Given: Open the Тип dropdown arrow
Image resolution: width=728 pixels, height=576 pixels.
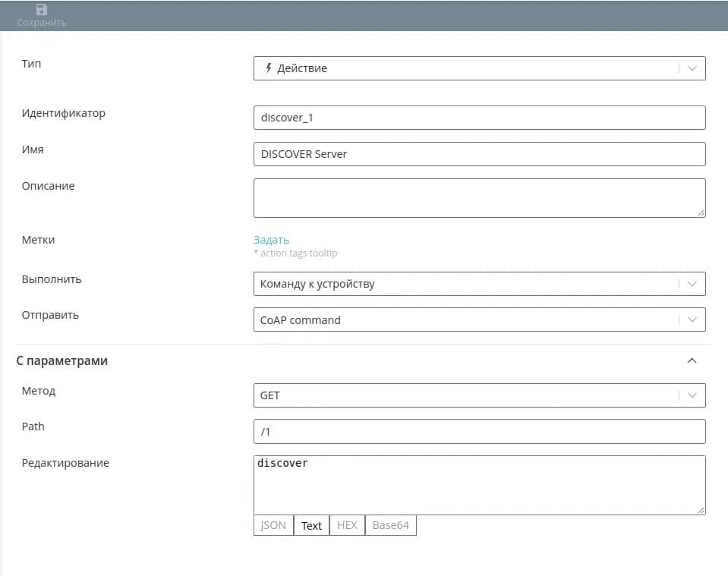Looking at the screenshot, I should [x=692, y=68].
